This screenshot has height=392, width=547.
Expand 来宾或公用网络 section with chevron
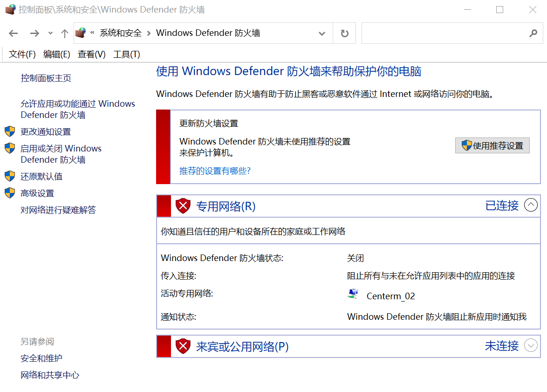(531, 345)
